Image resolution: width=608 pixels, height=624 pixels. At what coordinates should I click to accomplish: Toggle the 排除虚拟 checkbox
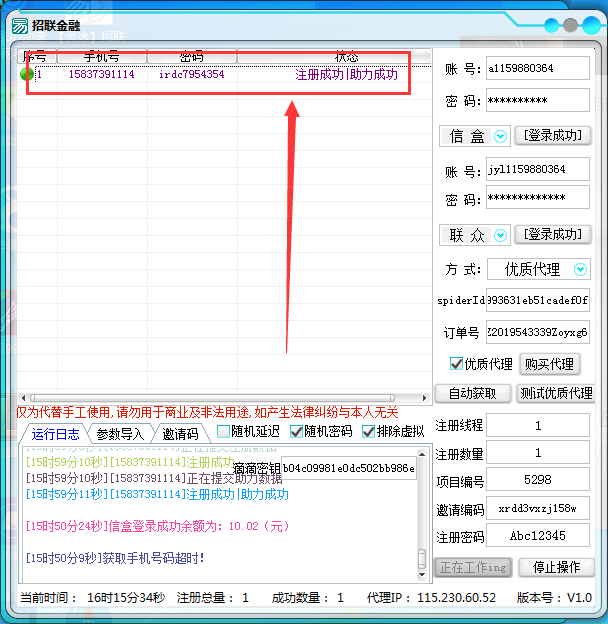369,431
